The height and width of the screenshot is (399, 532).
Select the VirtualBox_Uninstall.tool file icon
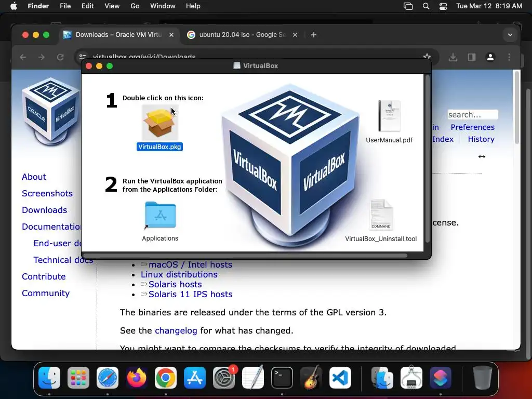[381, 215]
